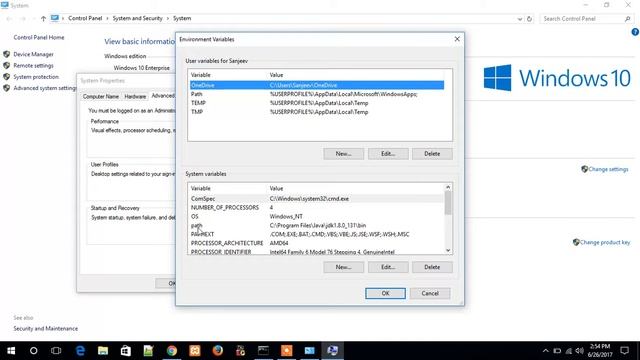Close the Environment Variables dialog
This screenshot has width=640, height=360.
coord(457,39)
